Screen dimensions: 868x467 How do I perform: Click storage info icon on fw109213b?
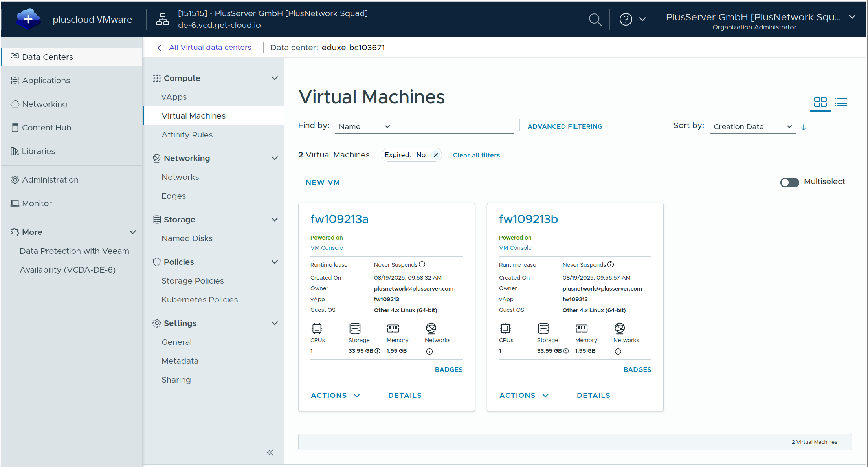566,351
